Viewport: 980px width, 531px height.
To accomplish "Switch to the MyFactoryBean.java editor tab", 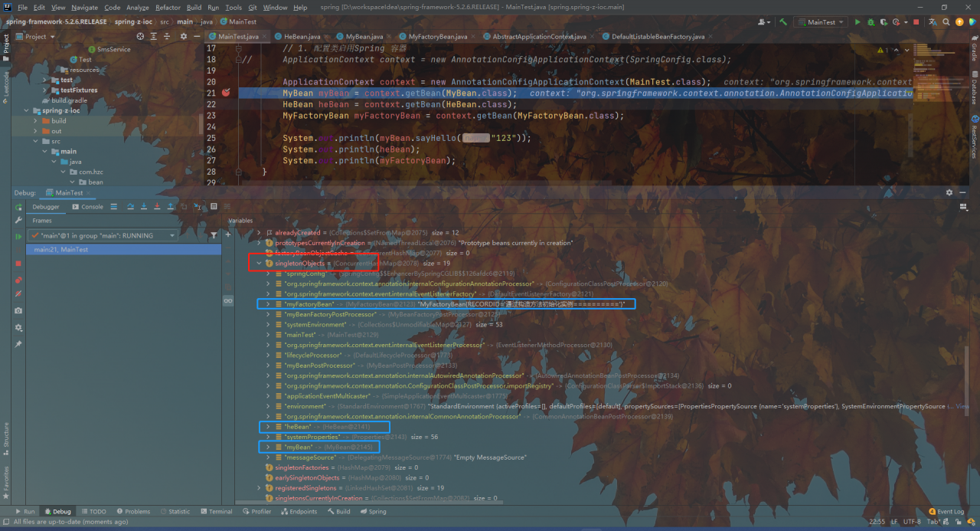I will click(x=438, y=36).
